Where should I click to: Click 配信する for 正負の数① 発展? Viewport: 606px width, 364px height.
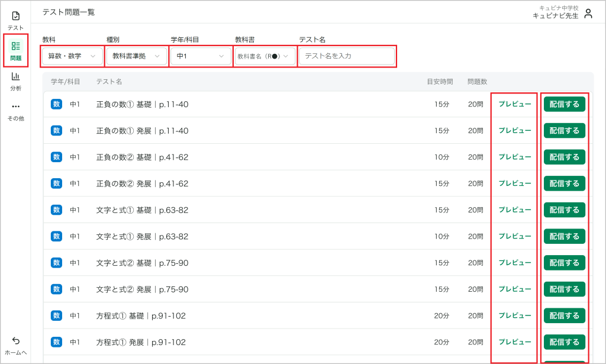click(564, 131)
